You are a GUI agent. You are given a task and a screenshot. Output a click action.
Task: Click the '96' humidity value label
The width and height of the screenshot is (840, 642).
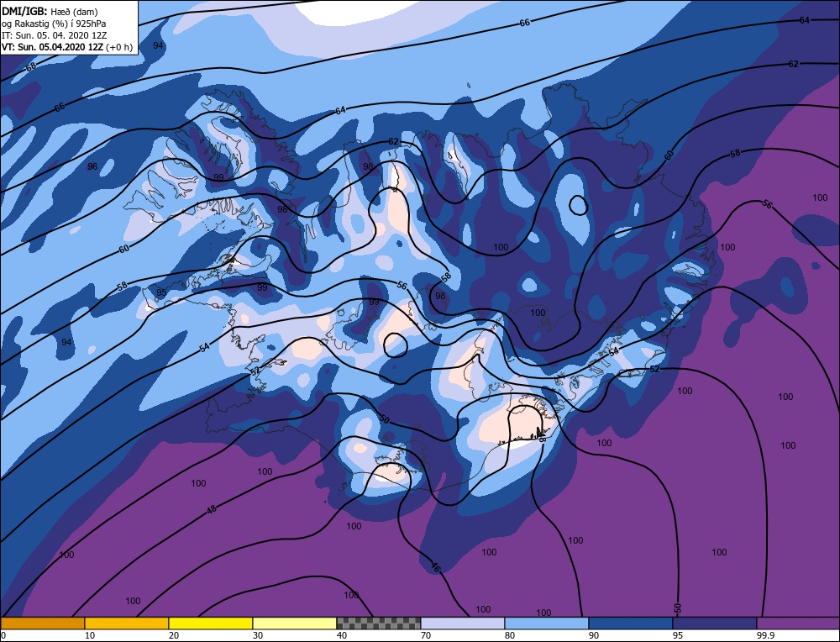92,166
